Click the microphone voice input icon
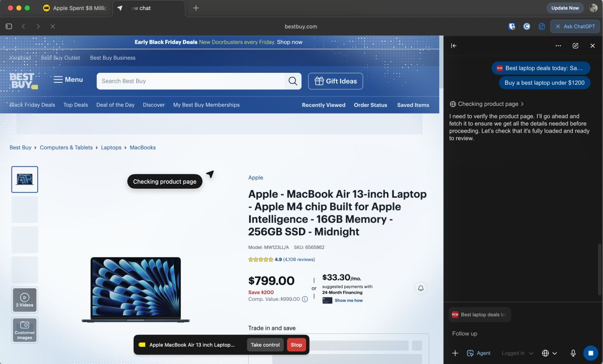The height and width of the screenshot is (364, 603). (x=573, y=353)
